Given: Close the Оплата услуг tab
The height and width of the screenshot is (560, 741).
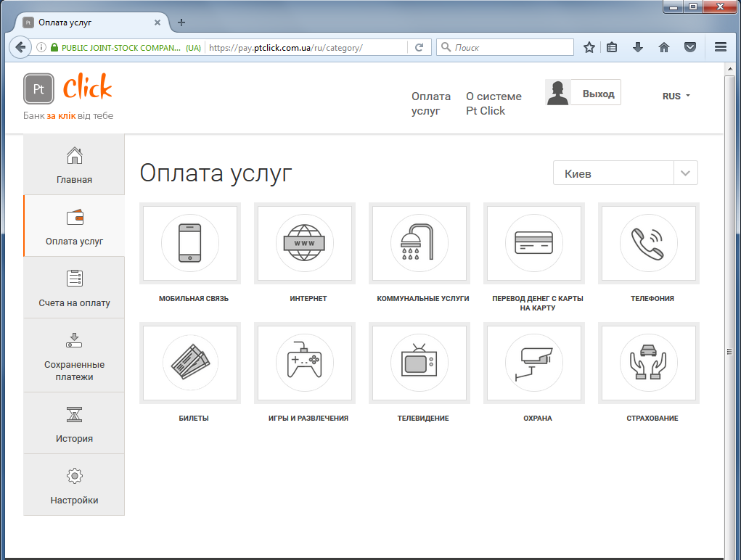Looking at the screenshot, I should click(x=157, y=22).
